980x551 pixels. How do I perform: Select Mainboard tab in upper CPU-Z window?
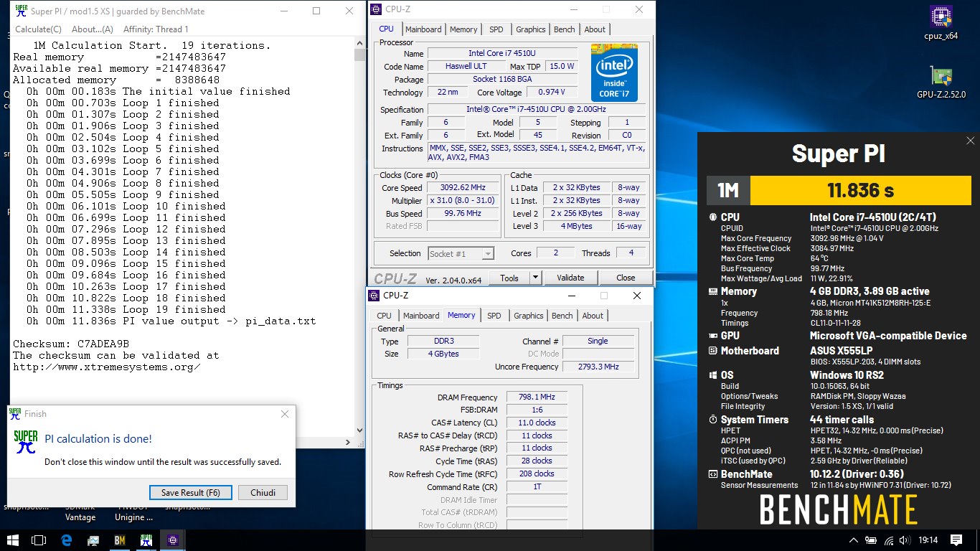pyautogui.click(x=423, y=29)
